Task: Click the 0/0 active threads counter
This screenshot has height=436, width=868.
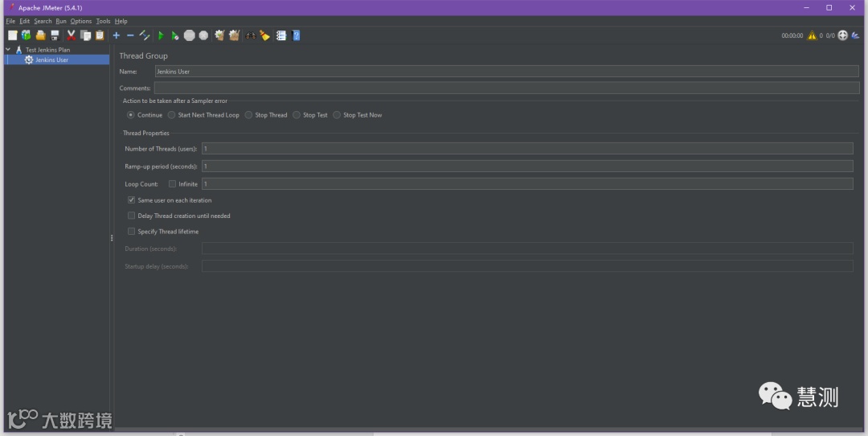Action: click(829, 35)
